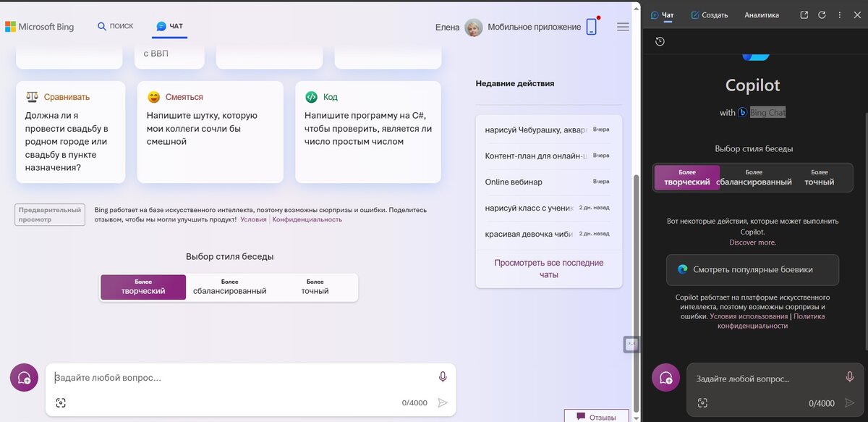Activate microphone in main Bing chat box
The image size is (868, 422).
[443, 377]
